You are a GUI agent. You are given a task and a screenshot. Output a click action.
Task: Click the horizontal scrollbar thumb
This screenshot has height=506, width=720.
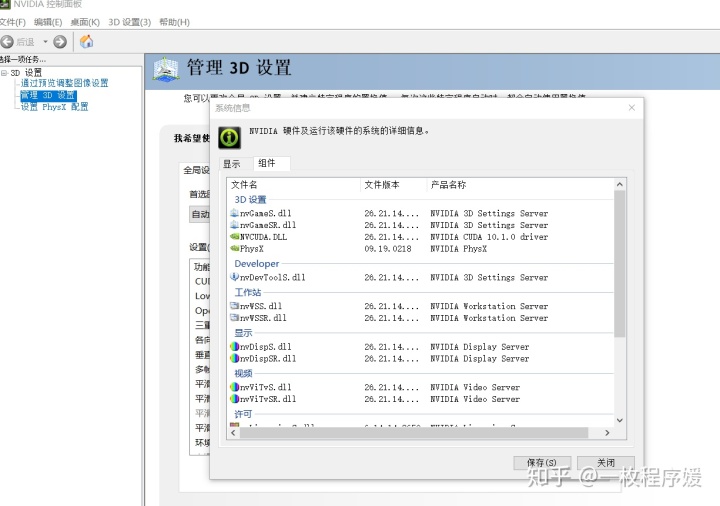tap(414, 433)
